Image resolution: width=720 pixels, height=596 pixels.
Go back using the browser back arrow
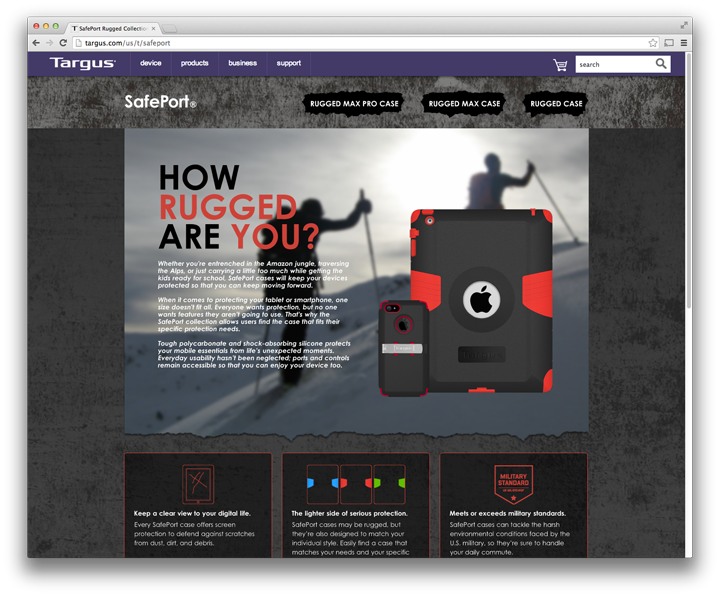36,43
